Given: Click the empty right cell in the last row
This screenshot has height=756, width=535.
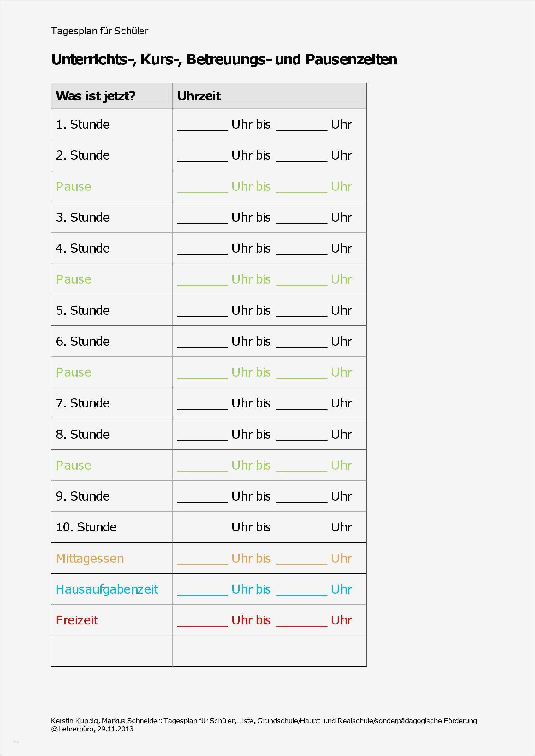Looking at the screenshot, I should coord(269,651).
